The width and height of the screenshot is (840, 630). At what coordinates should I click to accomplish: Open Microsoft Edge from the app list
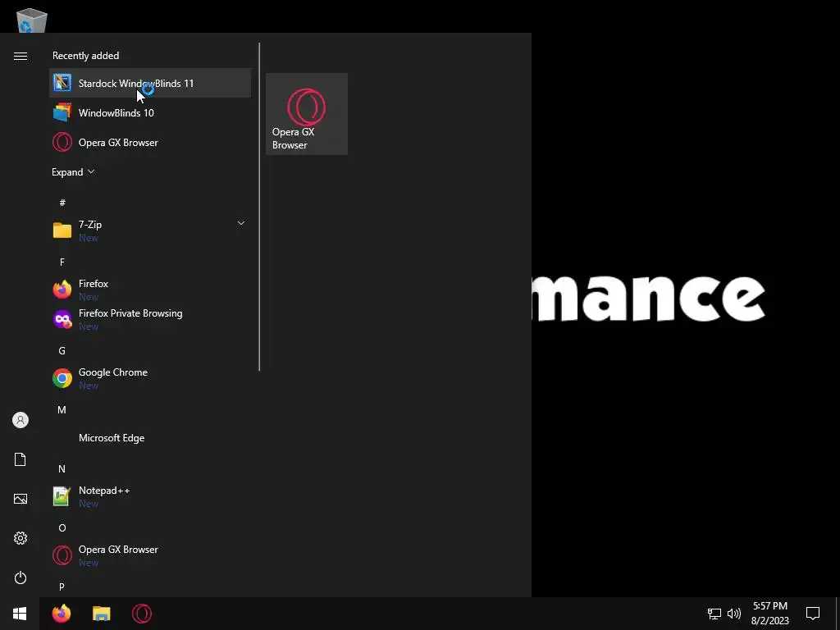click(x=150, y=438)
